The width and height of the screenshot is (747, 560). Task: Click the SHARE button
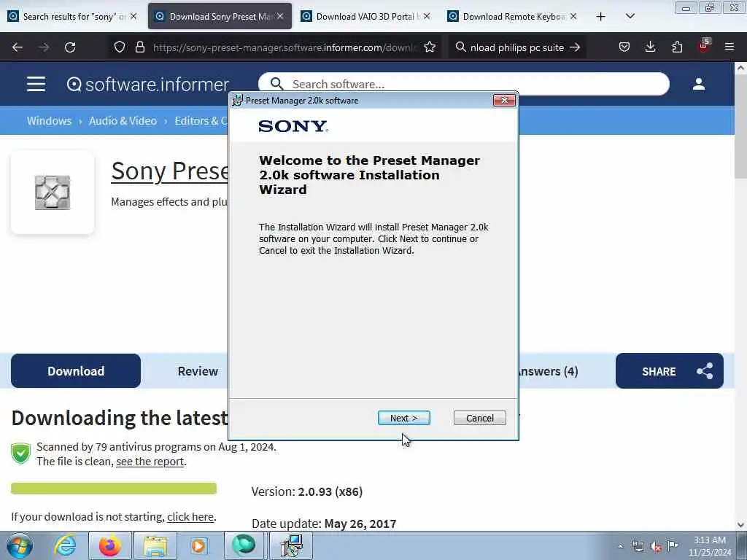click(x=670, y=371)
